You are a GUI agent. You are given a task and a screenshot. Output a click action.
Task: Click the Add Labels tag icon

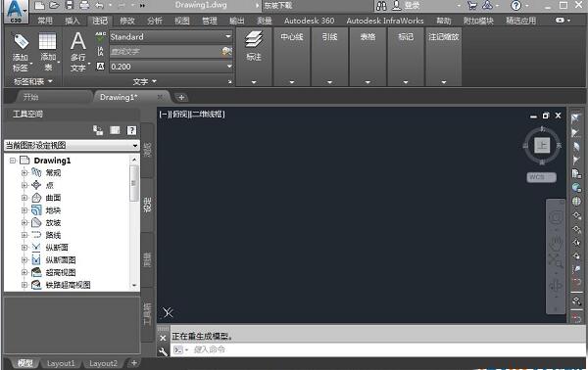pyautogui.click(x=21, y=41)
